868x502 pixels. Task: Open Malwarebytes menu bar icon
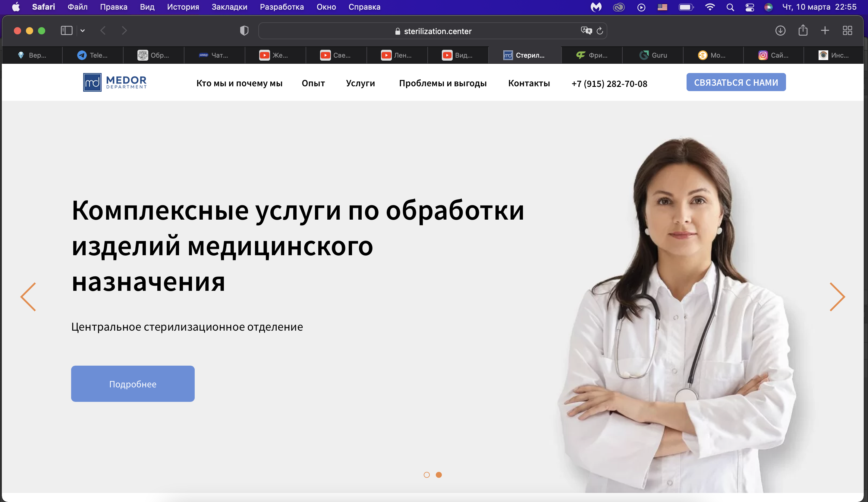(596, 7)
